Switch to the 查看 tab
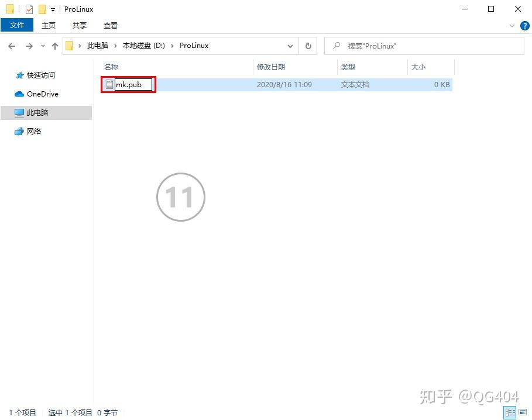 click(x=111, y=25)
